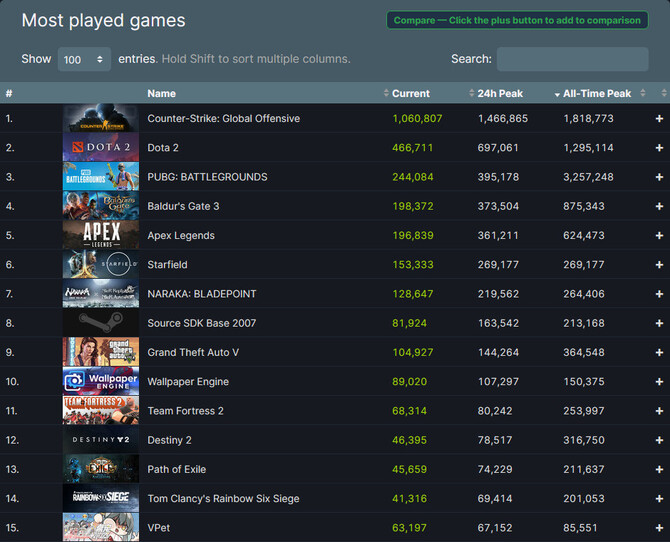Add Dota 2 to comparison via plus
This screenshot has height=542, width=670.
point(659,148)
